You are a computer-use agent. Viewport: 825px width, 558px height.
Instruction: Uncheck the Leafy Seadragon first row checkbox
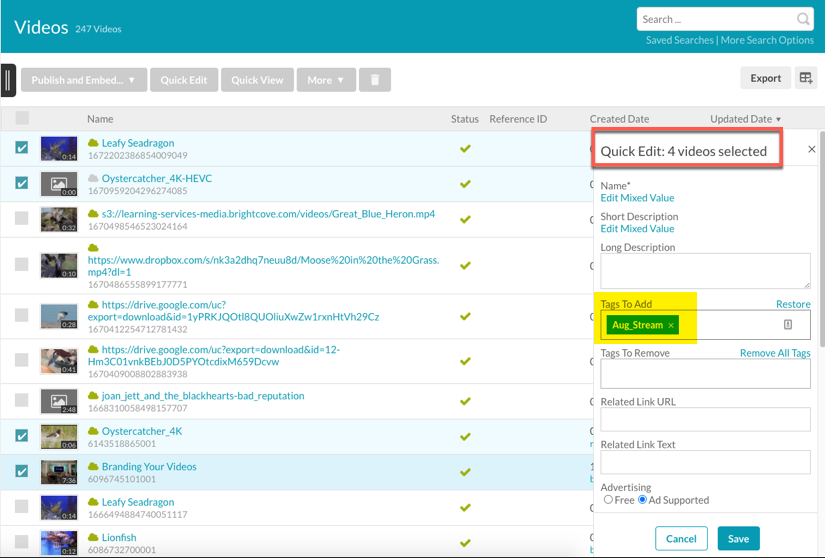pyautogui.click(x=22, y=147)
